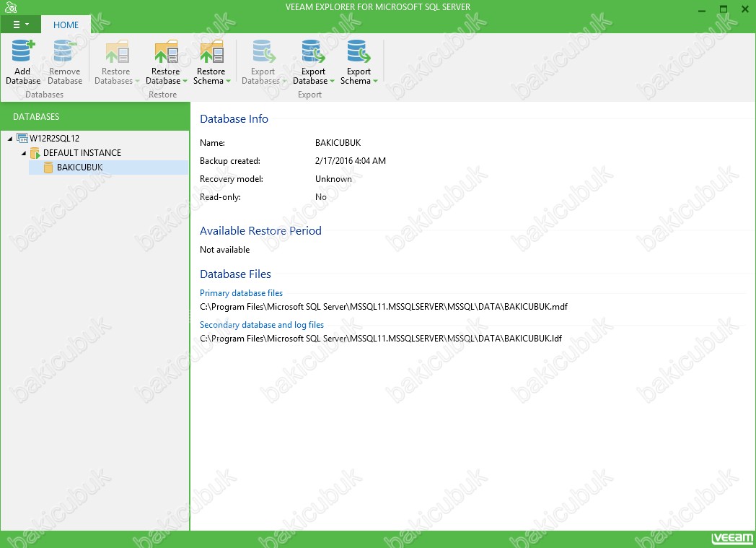Viewport: 756px width, 548px height.
Task: Click the Export Schema icon
Action: [359, 51]
